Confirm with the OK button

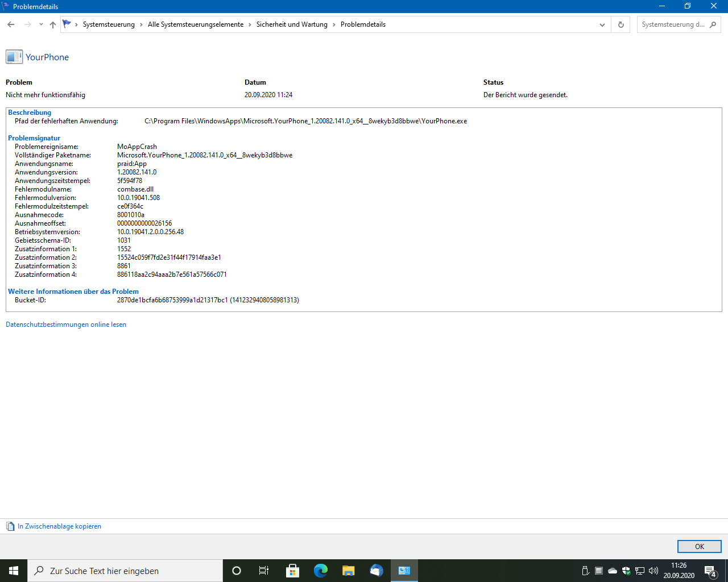click(x=700, y=546)
